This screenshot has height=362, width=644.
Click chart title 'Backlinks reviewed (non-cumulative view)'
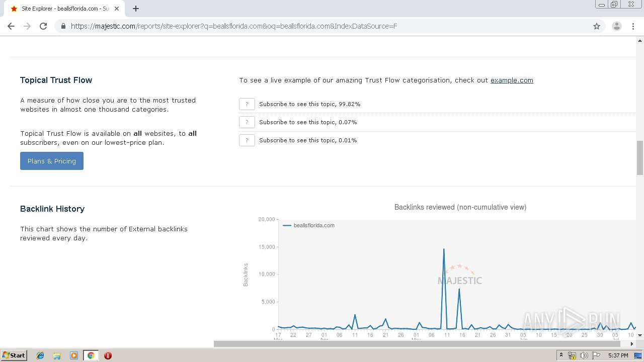point(460,207)
